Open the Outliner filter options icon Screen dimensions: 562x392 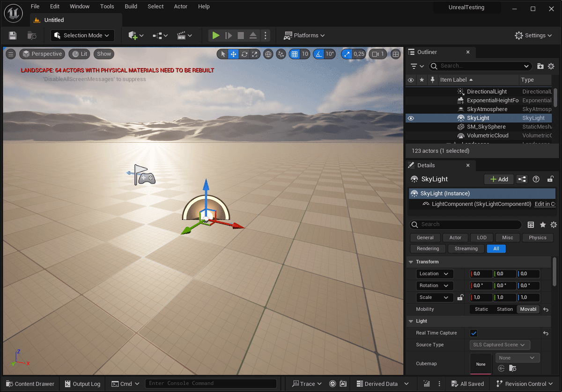click(x=417, y=66)
